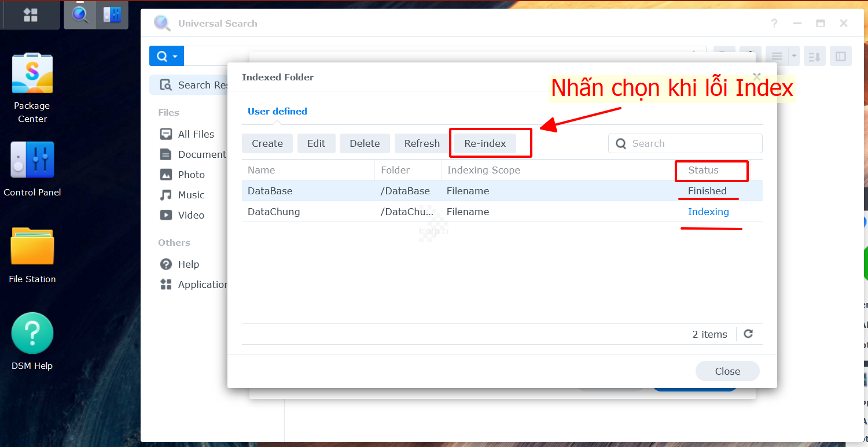Select the User defined tab
The image size is (868, 447).
point(277,111)
